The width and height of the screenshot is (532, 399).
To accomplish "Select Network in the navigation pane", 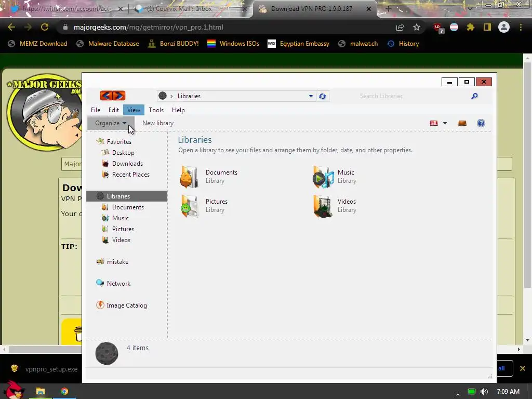I will tap(118, 283).
